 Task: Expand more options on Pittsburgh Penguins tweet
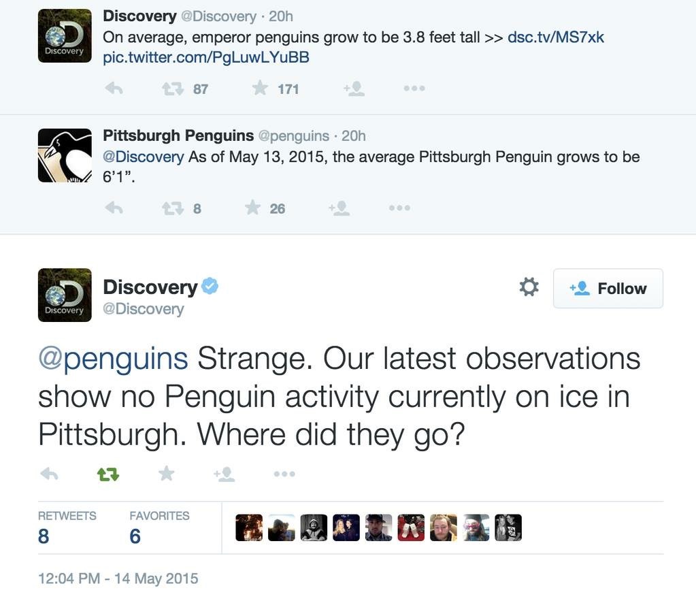[x=399, y=208]
